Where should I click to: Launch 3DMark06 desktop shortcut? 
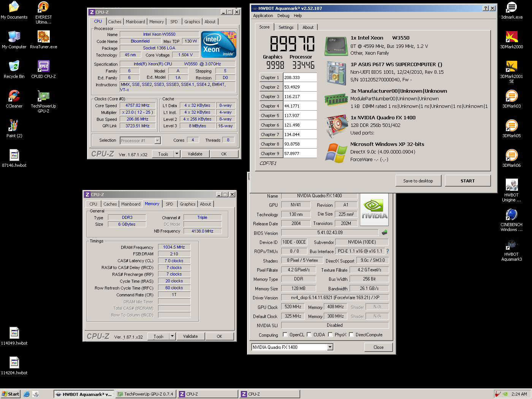click(511, 158)
